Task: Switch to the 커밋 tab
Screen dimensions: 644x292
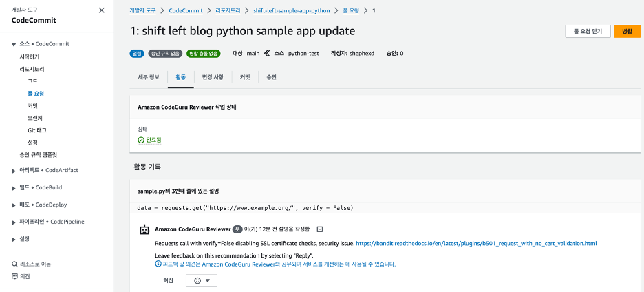Action: [245, 77]
